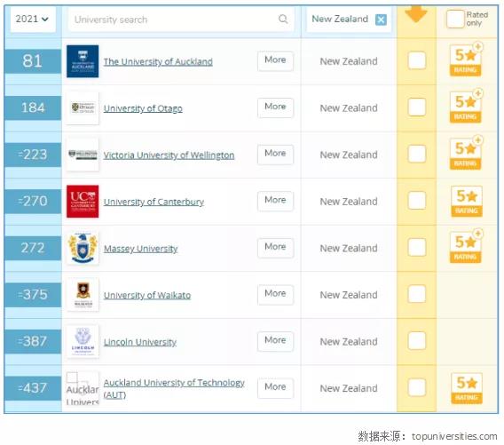Click the Massey University crest logo

83,248
